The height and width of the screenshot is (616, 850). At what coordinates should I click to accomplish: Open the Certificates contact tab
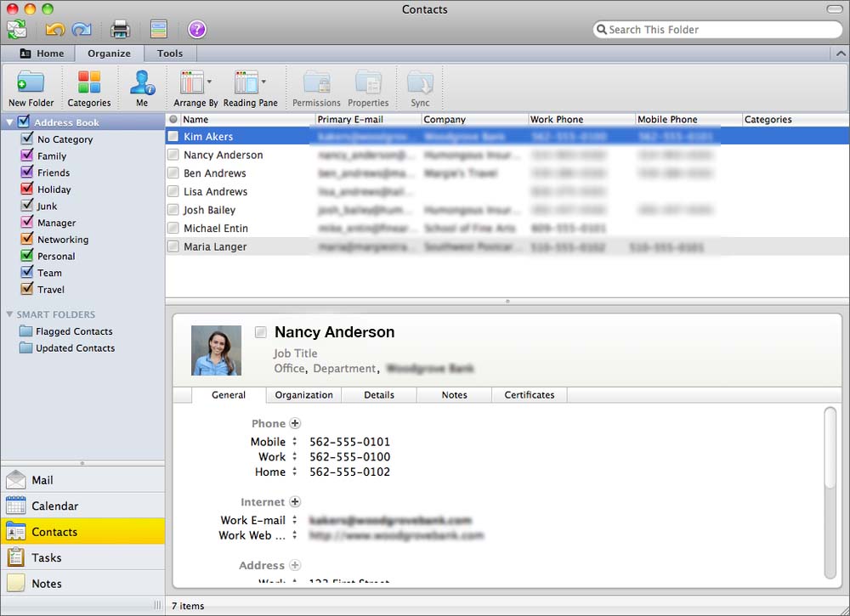coord(529,395)
